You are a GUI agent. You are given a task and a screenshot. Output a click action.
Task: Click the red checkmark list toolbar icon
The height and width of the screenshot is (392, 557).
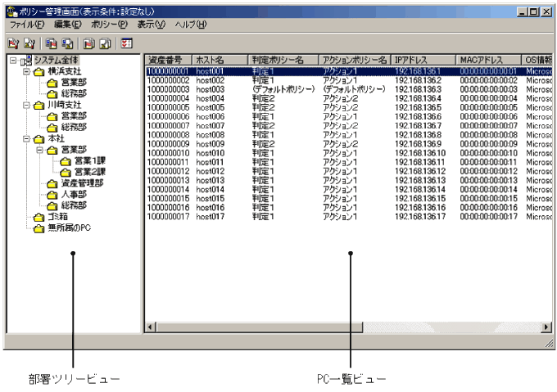(x=126, y=43)
